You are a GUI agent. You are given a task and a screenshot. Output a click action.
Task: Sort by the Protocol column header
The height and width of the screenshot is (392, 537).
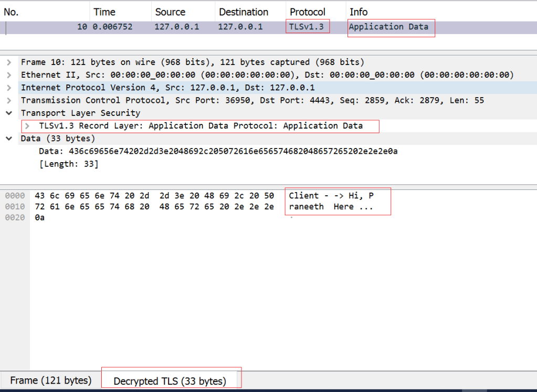pyautogui.click(x=308, y=12)
